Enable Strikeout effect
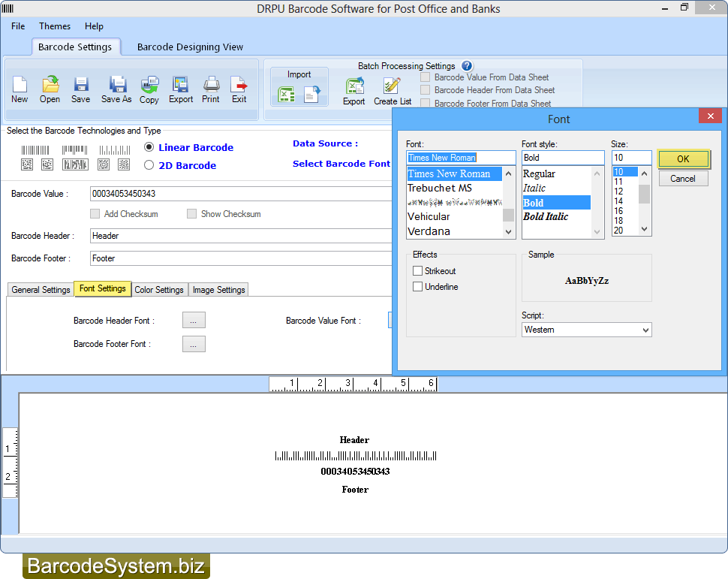The height and width of the screenshot is (579, 728). click(x=418, y=271)
